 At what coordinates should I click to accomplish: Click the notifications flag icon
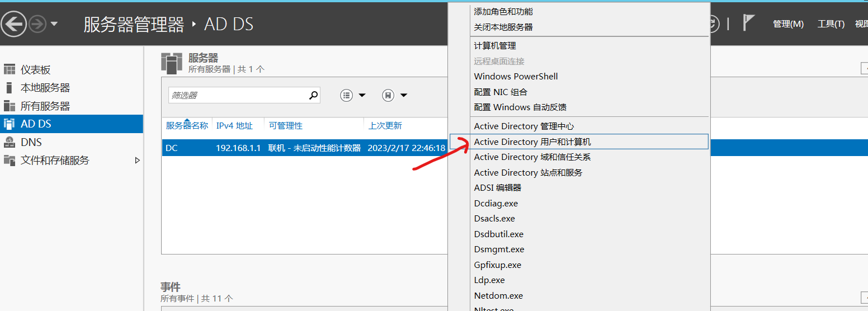[x=748, y=23]
